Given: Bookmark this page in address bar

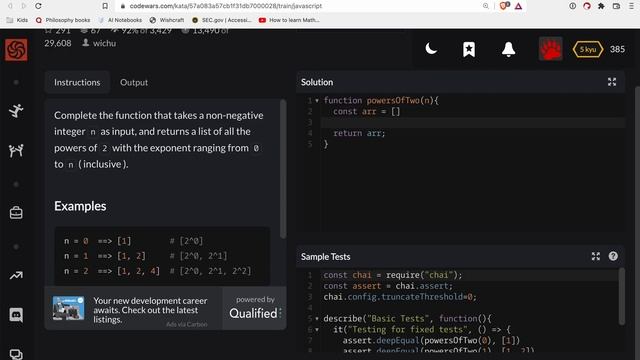Looking at the screenshot, I should [x=105, y=6].
